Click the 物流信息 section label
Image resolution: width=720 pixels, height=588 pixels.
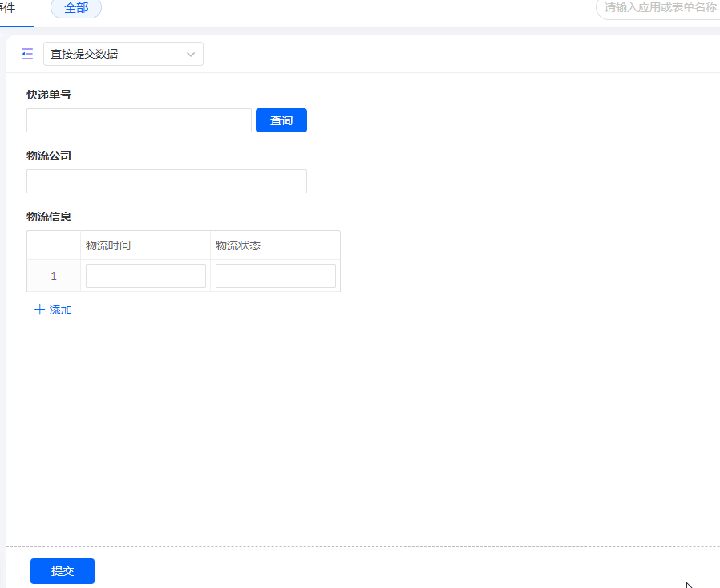(49, 217)
